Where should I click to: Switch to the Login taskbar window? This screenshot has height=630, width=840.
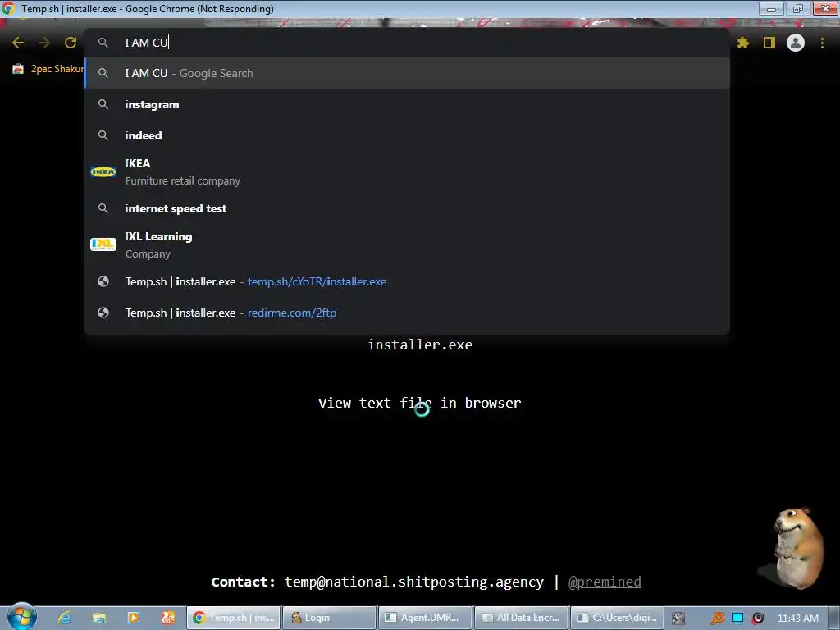[x=329, y=618]
